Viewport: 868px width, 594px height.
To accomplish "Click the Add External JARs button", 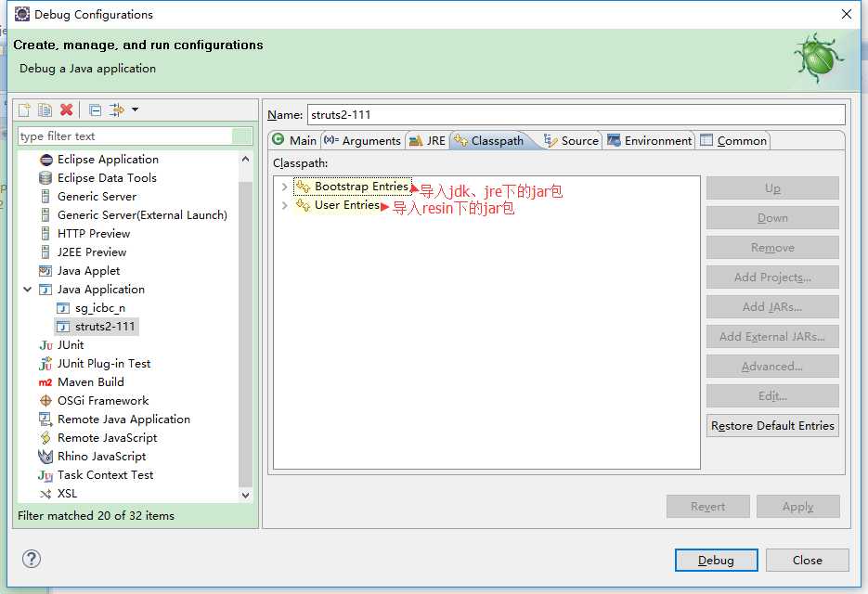I will pos(772,337).
